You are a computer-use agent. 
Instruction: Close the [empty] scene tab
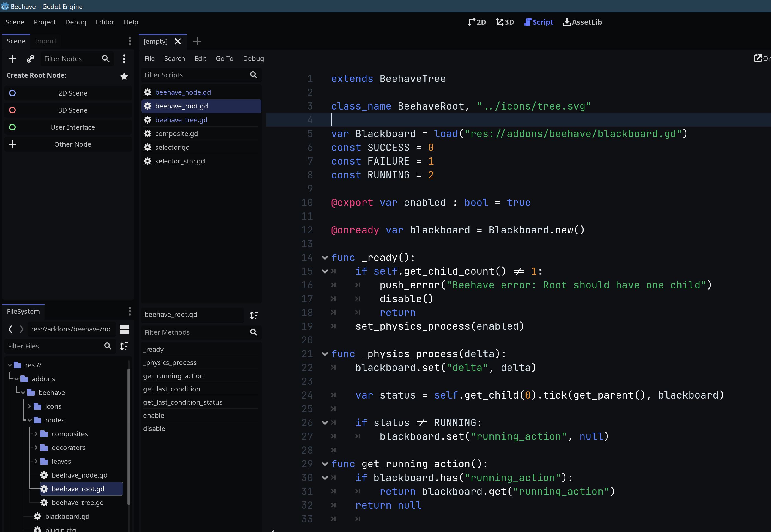coord(178,41)
